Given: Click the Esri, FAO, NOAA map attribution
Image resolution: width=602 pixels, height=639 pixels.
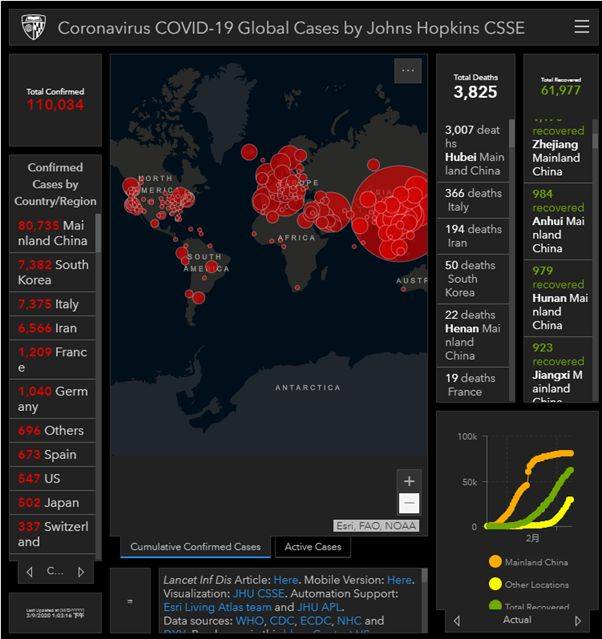Looking at the screenshot, I should pos(376,526).
